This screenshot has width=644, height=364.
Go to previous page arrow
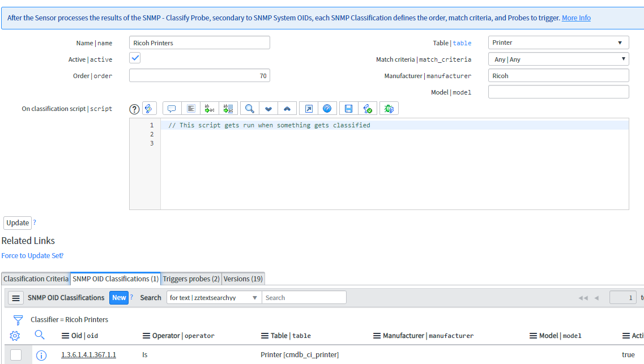tap(597, 298)
